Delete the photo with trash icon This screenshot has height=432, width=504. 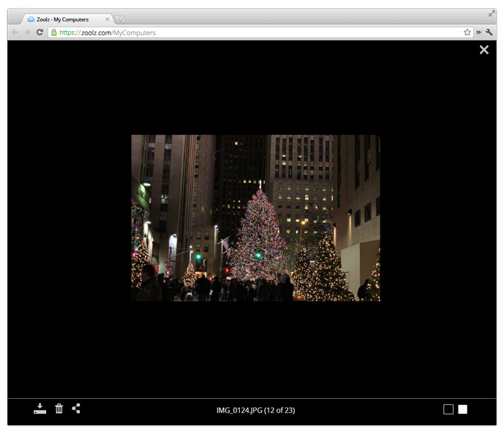pyautogui.click(x=59, y=408)
